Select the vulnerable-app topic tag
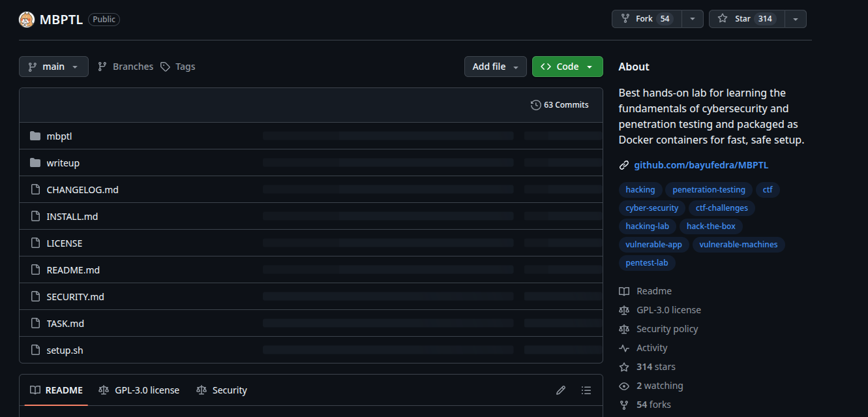868x417 pixels. (x=654, y=245)
